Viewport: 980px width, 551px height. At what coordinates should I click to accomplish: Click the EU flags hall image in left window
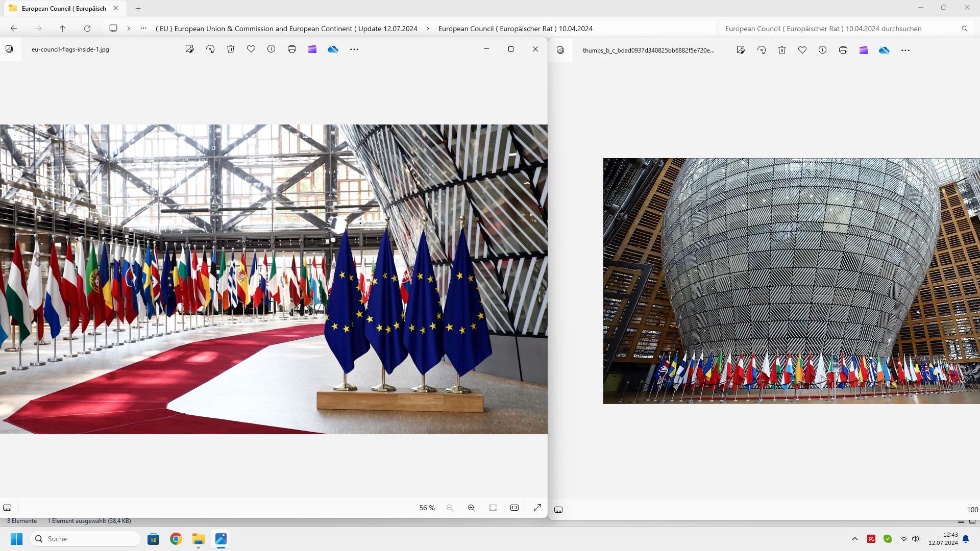(274, 279)
